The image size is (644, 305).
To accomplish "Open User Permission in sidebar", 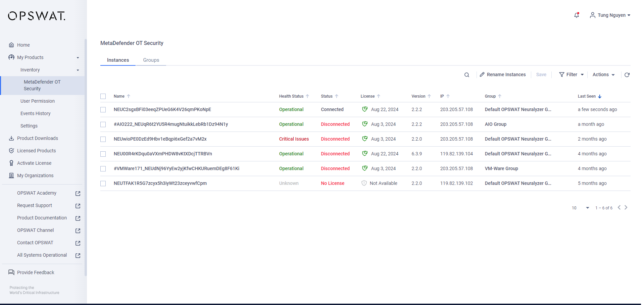I will pyautogui.click(x=38, y=101).
